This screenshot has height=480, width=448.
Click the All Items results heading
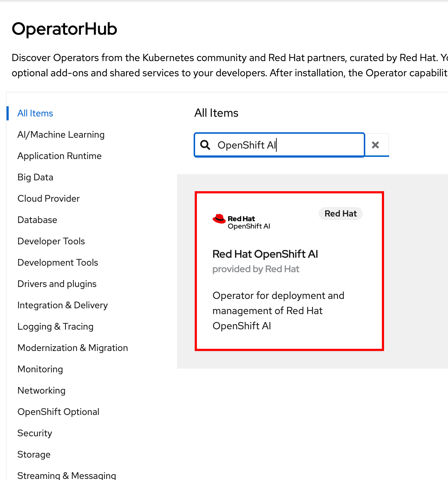point(216,113)
